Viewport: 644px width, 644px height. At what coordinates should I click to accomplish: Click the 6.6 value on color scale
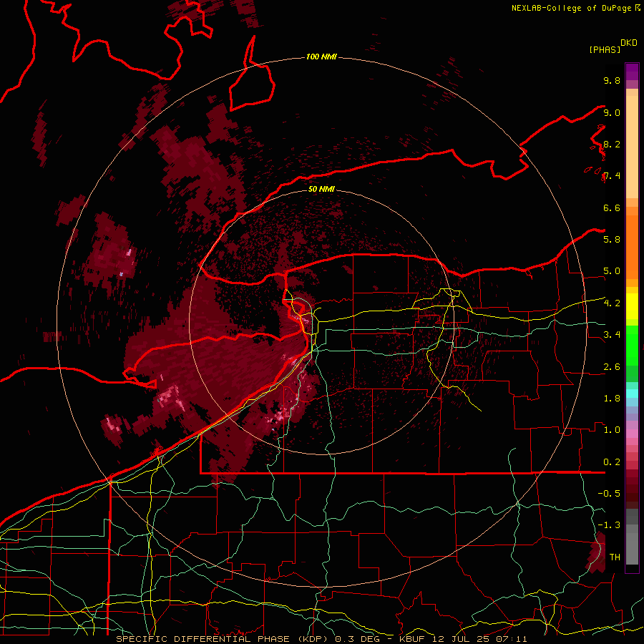tap(612, 208)
